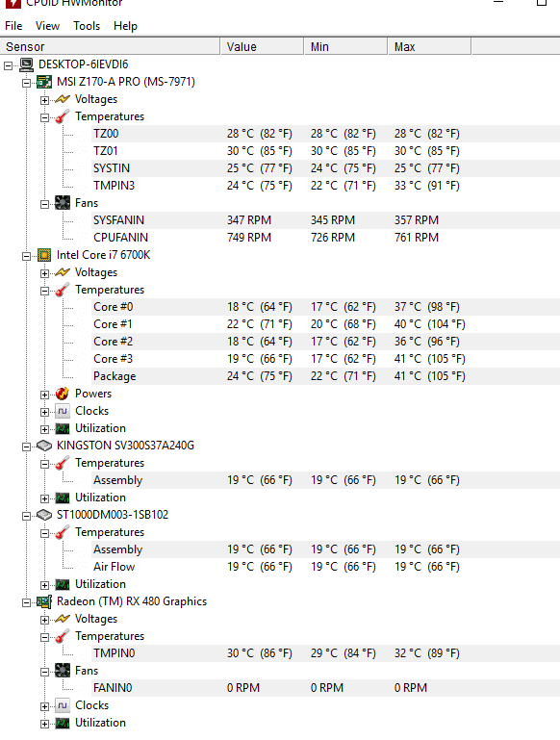This screenshot has height=740, width=560.
Task: Click the MSI Z170-A PRO motherboard icon
Action: tap(44, 82)
